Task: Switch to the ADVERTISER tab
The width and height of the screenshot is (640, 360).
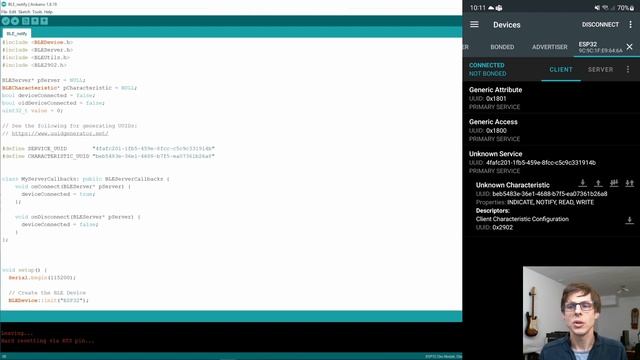Action: [549, 47]
